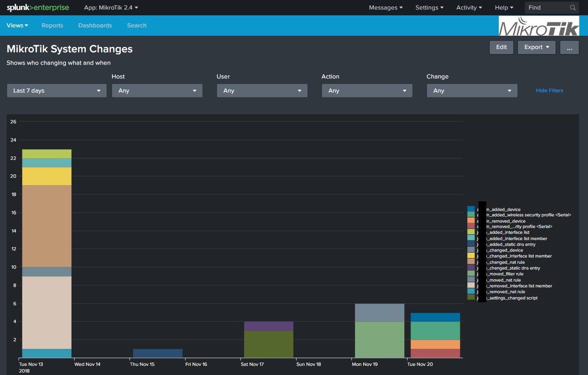This screenshot has height=375, width=588.
Task: Open the User filter dropdown
Action: (262, 91)
